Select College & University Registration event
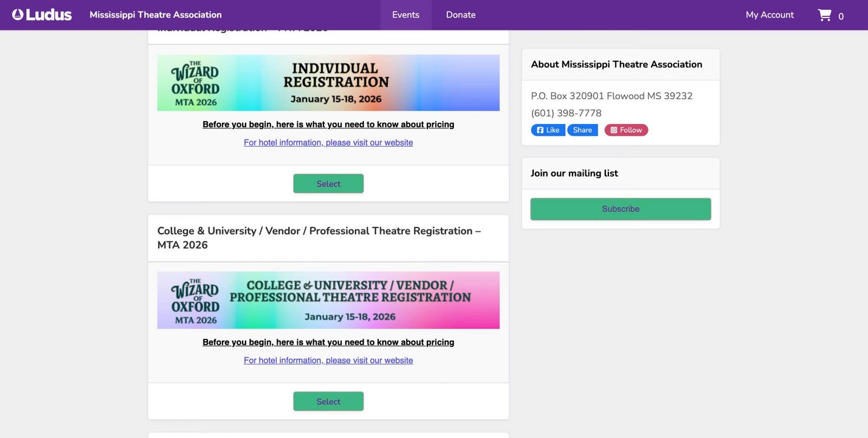Viewport: 868px width, 438px height. coord(328,401)
